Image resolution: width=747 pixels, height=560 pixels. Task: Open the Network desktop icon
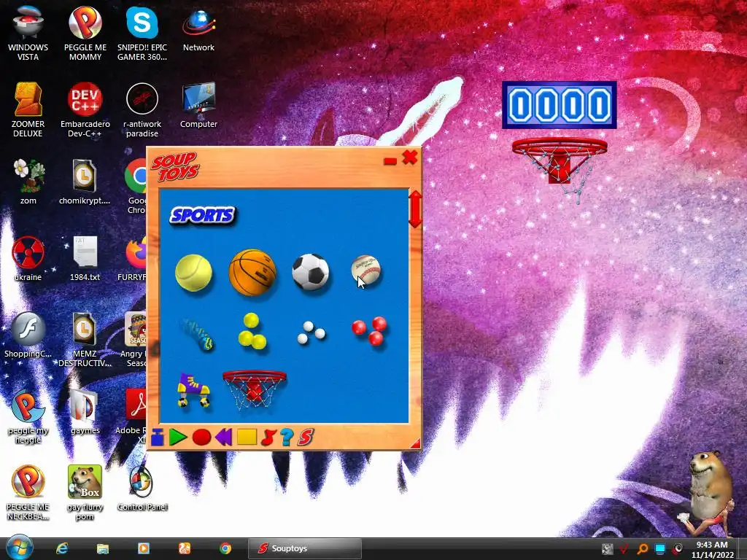click(198, 29)
